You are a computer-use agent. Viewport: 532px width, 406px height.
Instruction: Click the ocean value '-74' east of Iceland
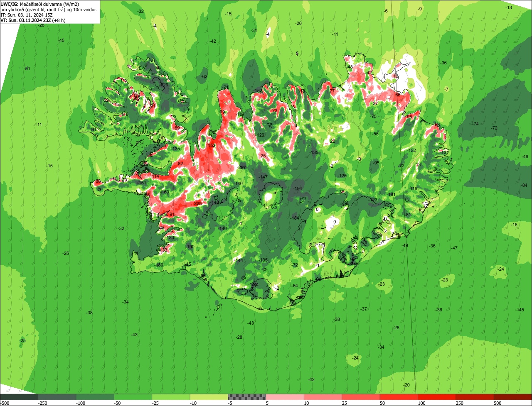(476, 124)
